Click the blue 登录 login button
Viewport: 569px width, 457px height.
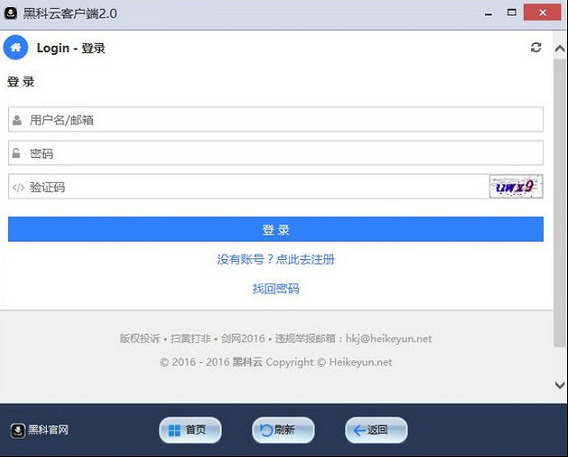[x=276, y=229]
